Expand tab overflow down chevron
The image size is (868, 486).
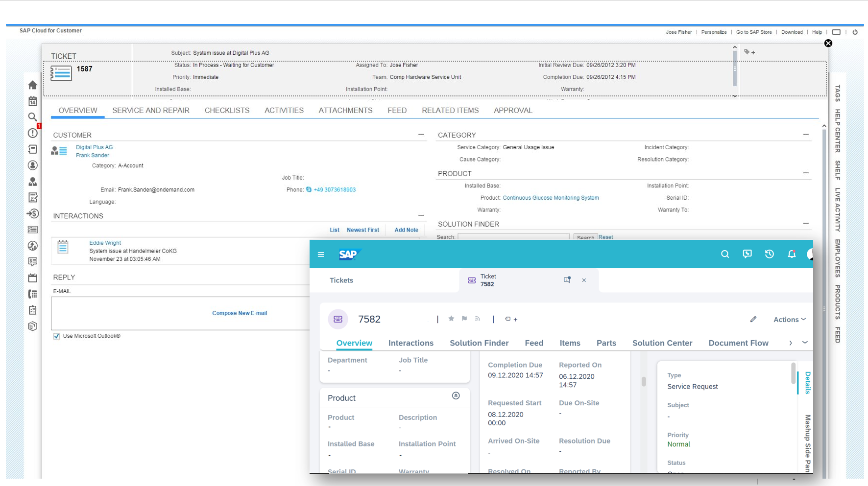point(805,343)
